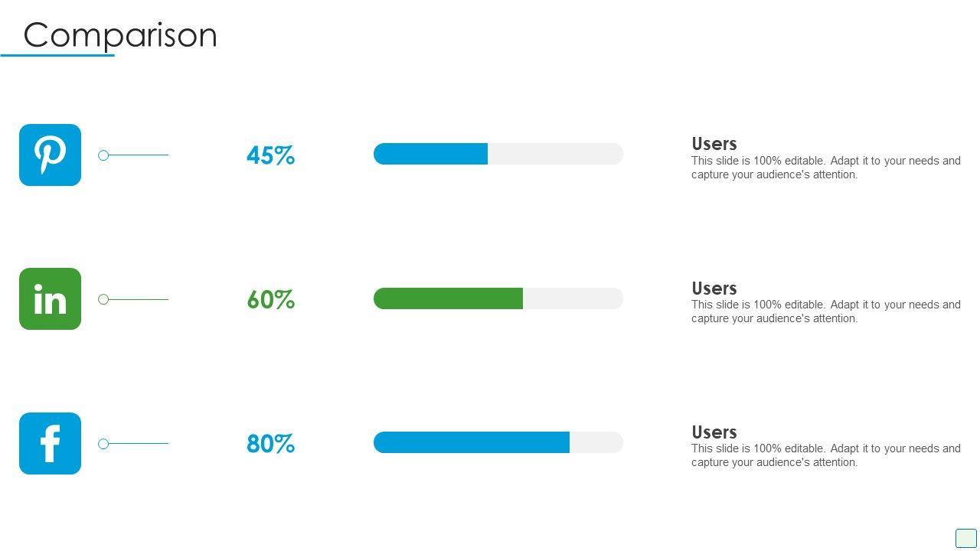The width and height of the screenshot is (980, 551).
Task: Select the connector circle beside the Pinterest icon
Action: point(103,155)
